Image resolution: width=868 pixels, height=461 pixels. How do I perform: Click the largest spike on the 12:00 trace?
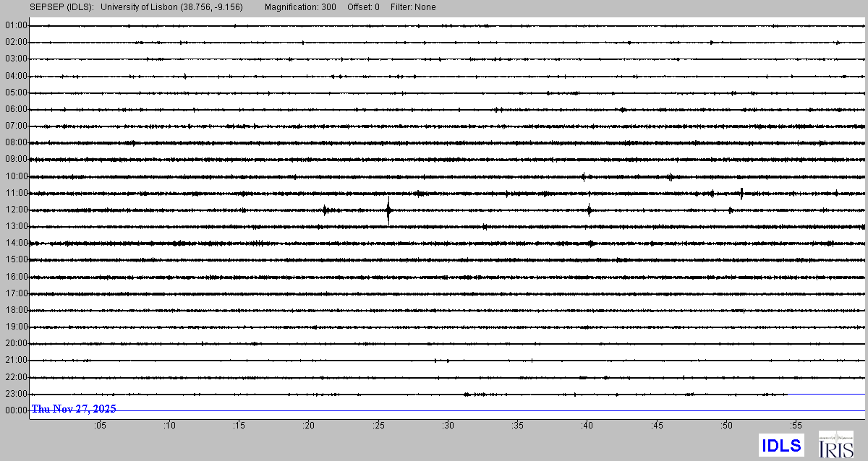point(388,210)
